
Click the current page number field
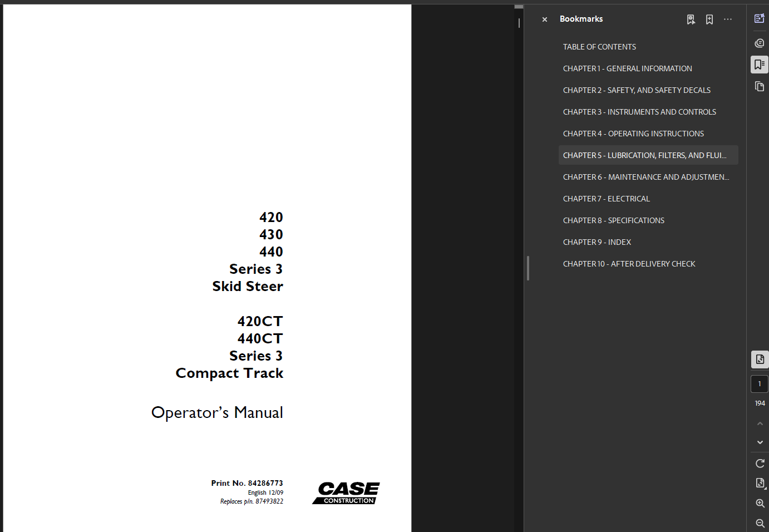[x=760, y=384]
